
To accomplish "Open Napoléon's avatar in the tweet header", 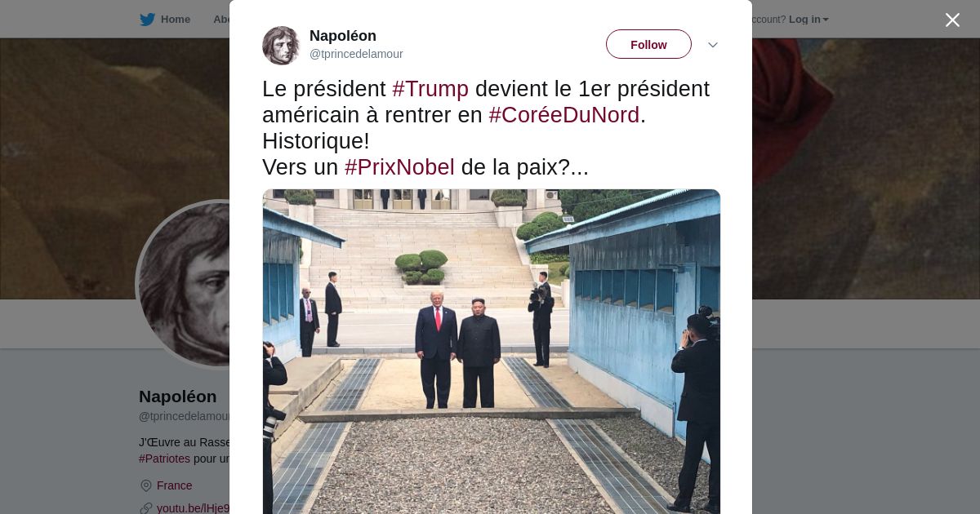I will [282, 45].
